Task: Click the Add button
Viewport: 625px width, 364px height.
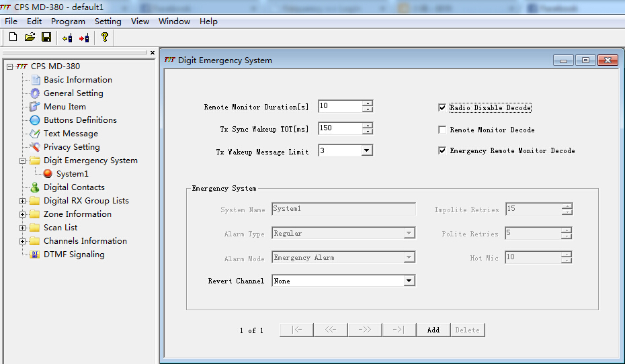Action: (433, 330)
